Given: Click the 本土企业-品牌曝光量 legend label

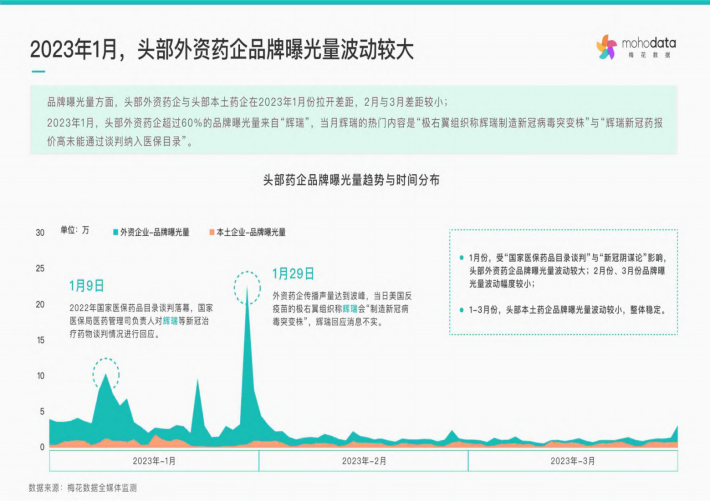Looking at the screenshot, I should tap(251, 232).
